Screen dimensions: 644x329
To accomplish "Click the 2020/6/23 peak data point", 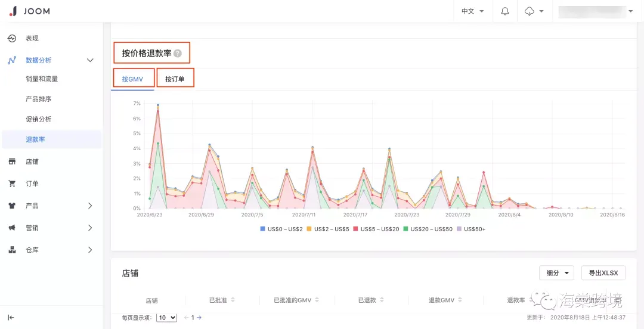I will pos(157,105).
